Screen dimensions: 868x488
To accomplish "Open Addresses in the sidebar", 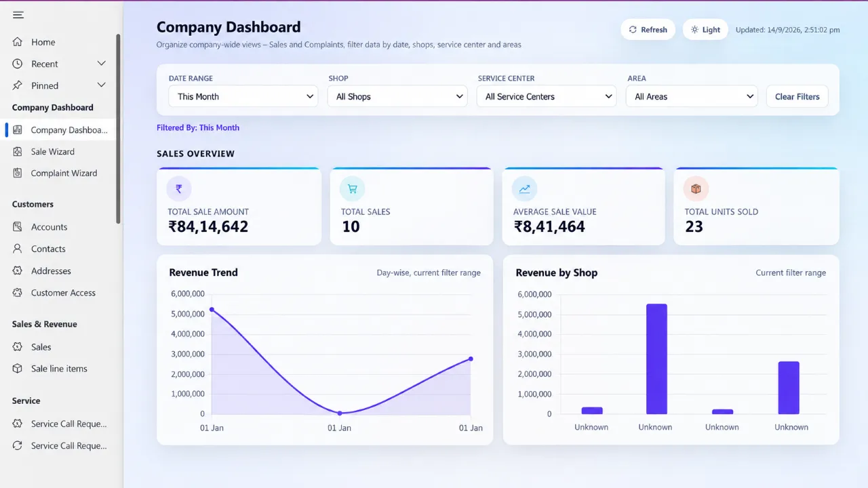I will click(x=59, y=270).
